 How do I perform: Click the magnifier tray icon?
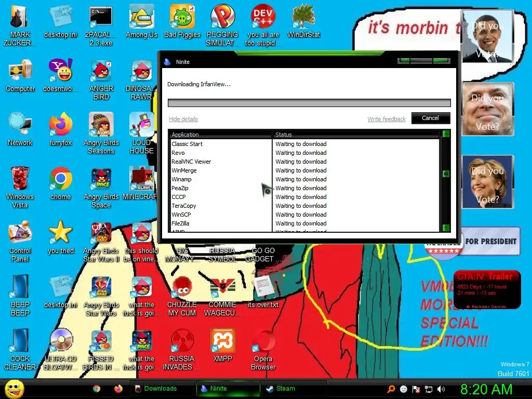(x=391, y=389)
